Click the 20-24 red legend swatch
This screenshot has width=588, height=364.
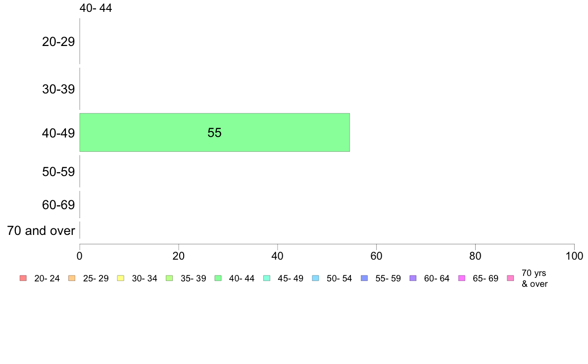23,278
